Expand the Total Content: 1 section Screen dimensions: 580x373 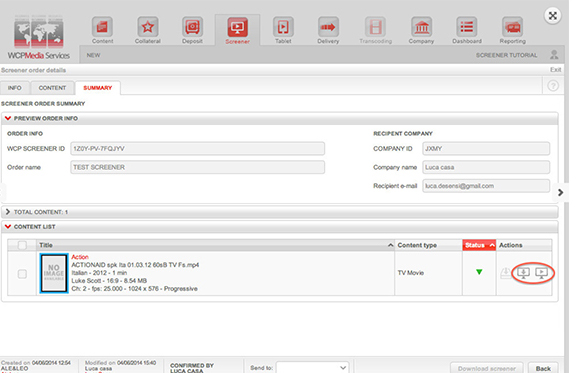click(x=8, y=212)
